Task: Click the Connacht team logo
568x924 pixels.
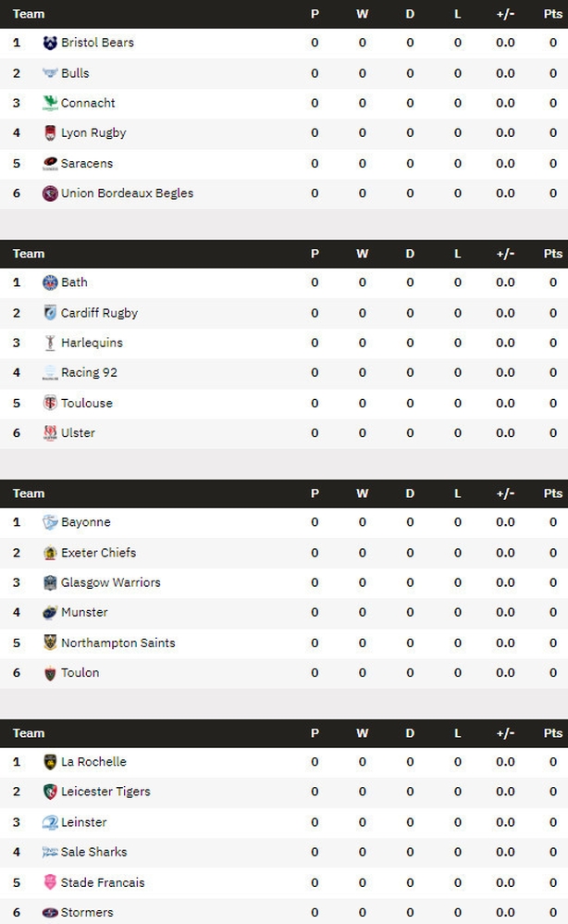Action: pos(50,104)
